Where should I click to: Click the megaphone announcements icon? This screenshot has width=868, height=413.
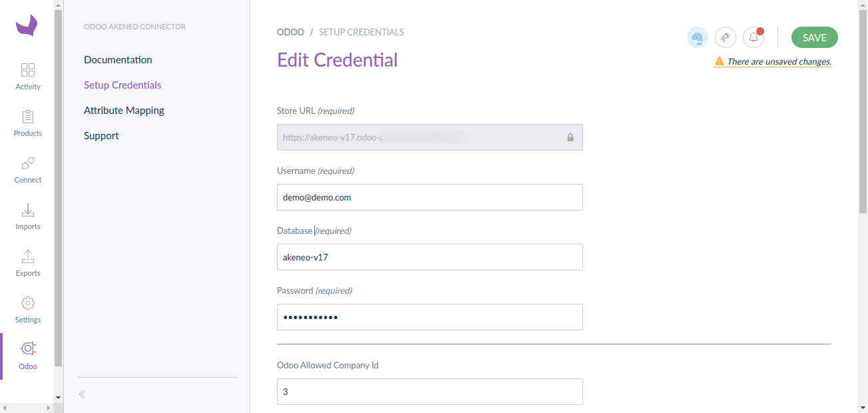click(725, 37)
